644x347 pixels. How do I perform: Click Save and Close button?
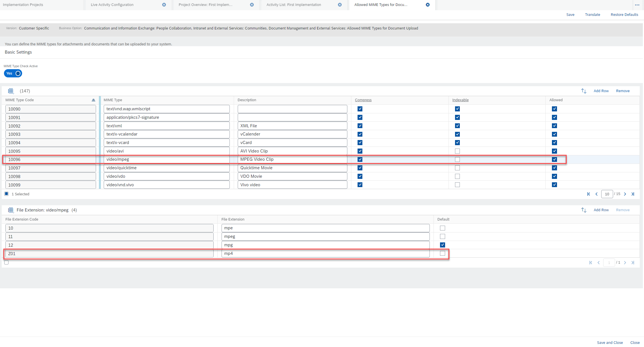(x=610, y=343)
